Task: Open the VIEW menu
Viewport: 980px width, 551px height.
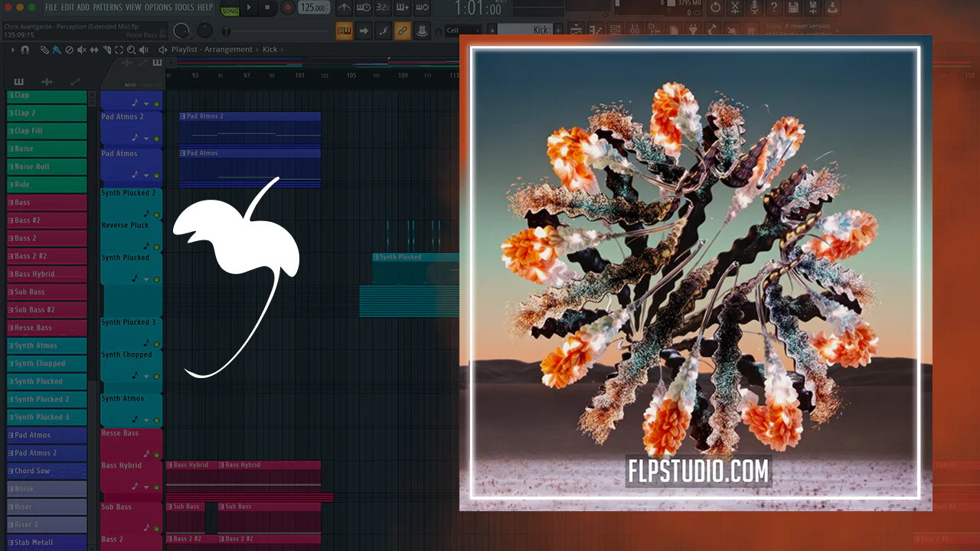Action: coord(133,7)
